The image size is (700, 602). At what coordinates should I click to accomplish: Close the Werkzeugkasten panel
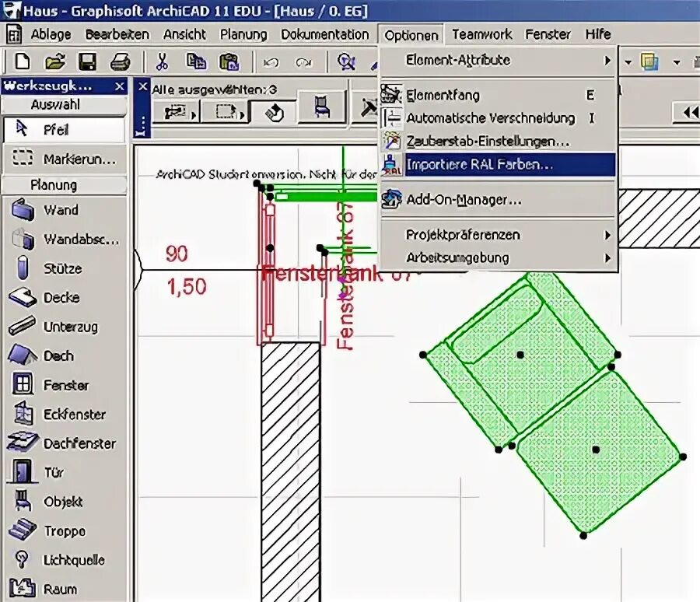(119, 86)
